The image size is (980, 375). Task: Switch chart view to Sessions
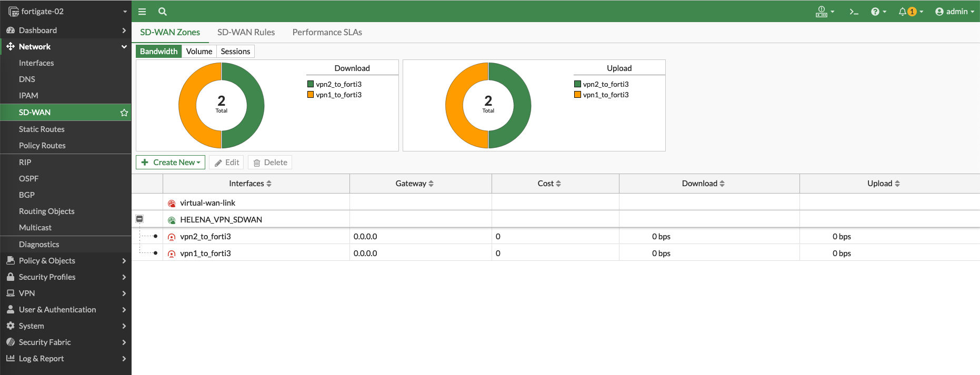[235, 52]
